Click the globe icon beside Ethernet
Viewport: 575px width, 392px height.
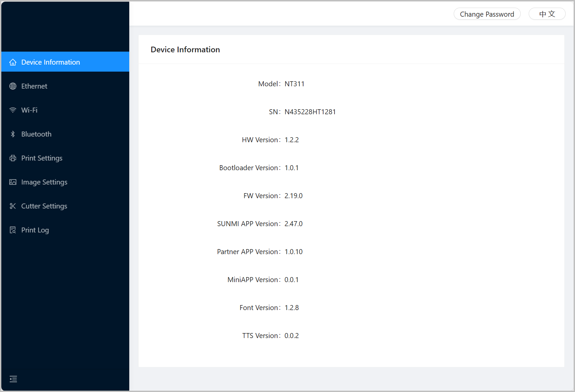pyautogui.click(x=13, y=86)
